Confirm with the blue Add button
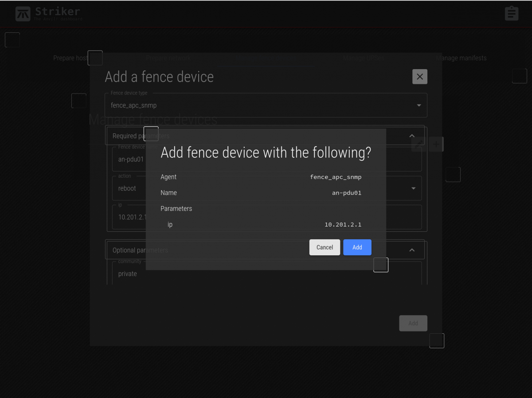 tap(357, 247)
